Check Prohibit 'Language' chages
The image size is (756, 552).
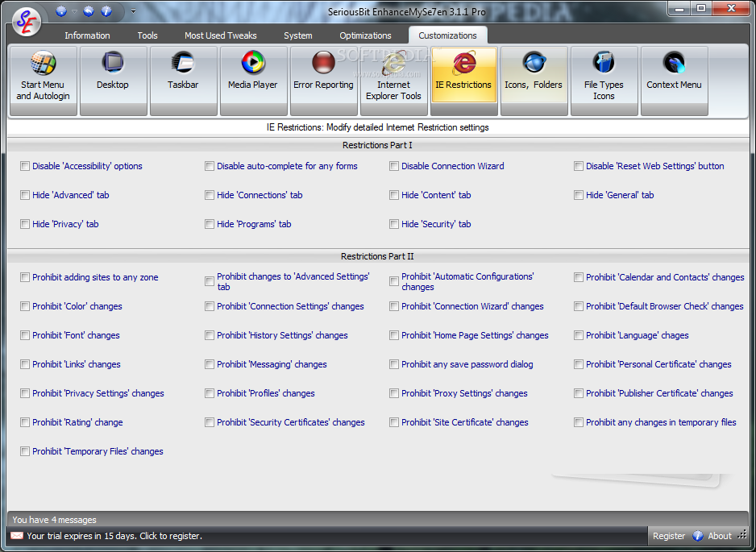[579, 335]
